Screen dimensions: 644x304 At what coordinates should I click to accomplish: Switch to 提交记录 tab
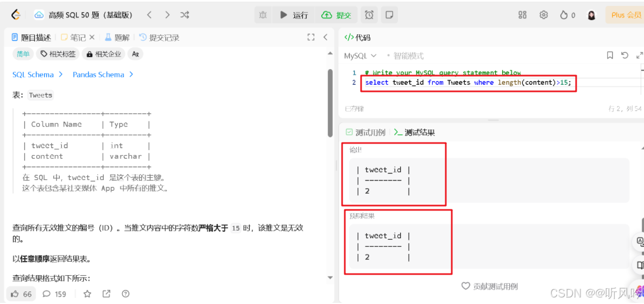(x=159, y=38)
